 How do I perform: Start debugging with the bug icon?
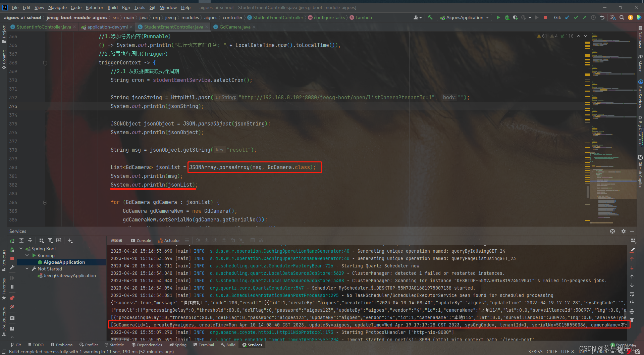point(507,17)
